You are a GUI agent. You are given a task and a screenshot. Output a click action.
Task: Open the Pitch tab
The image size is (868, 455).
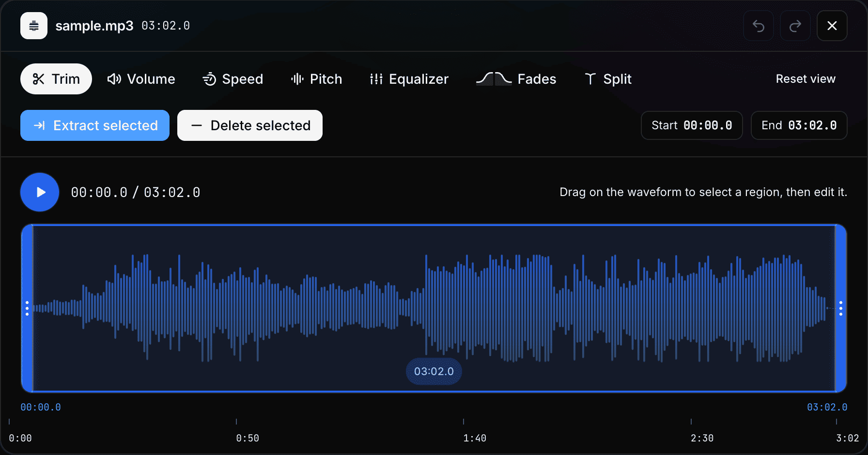pos(317,79)
